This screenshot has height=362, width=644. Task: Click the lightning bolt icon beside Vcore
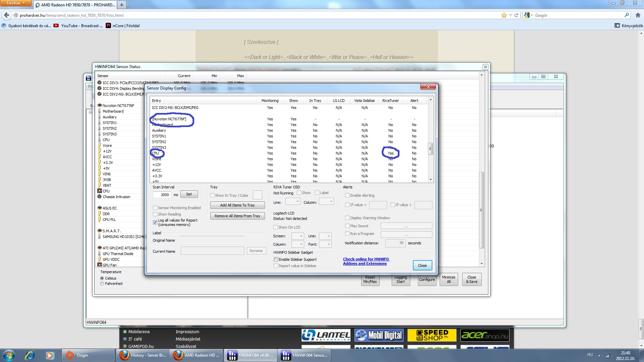point(100,145)
